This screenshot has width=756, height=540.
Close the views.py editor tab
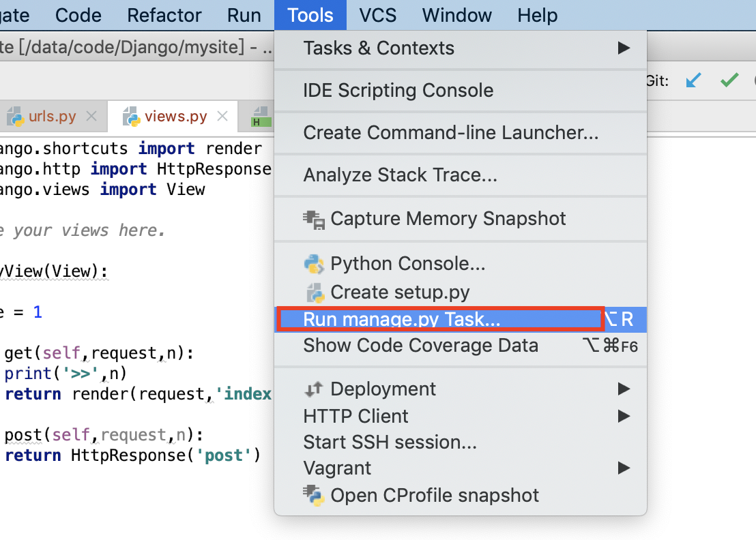(222, 117)
